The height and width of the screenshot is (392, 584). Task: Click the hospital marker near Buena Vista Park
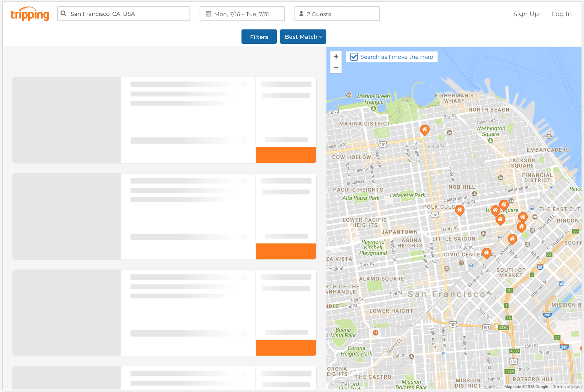click(376, 333)
